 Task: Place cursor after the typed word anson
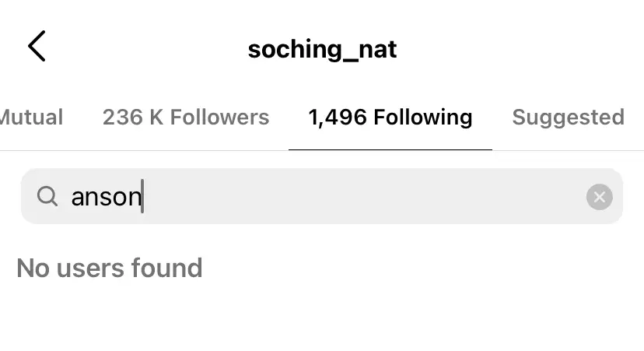click(142, 196)
